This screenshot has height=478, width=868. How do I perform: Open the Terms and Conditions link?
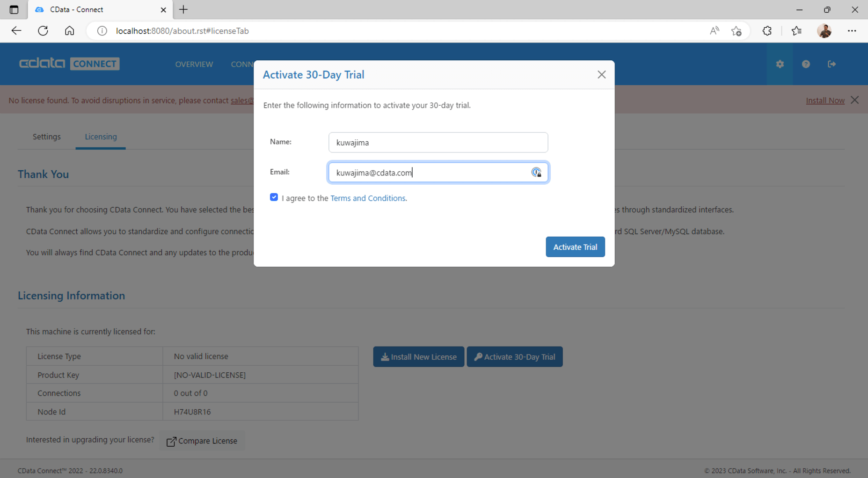368,198
